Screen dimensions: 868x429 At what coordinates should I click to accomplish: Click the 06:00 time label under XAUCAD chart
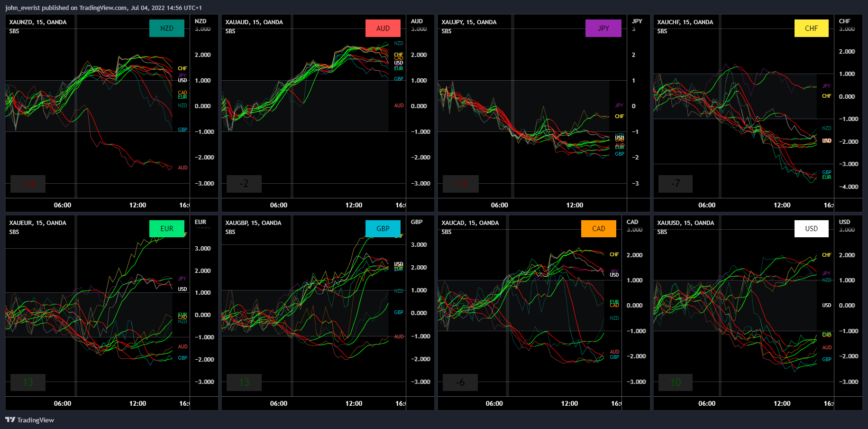pos(494,403)
